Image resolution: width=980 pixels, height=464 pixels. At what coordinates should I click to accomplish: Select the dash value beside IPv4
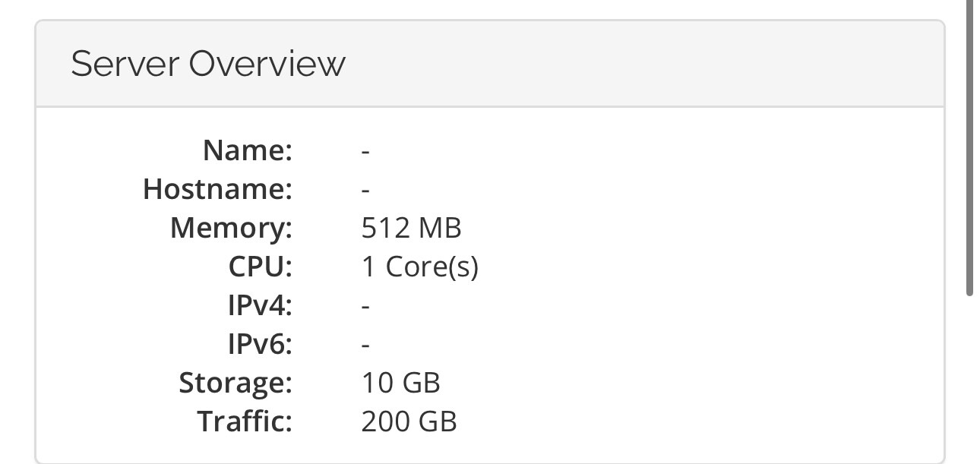(x=365, y=306)
